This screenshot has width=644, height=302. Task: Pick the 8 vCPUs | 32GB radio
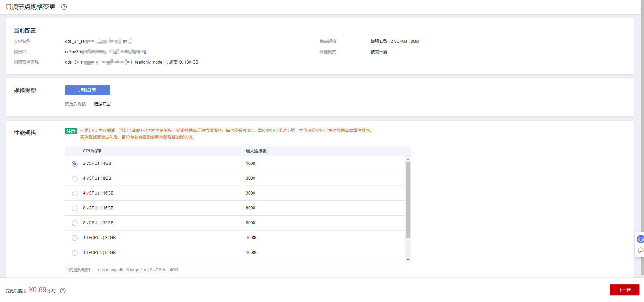75,223
